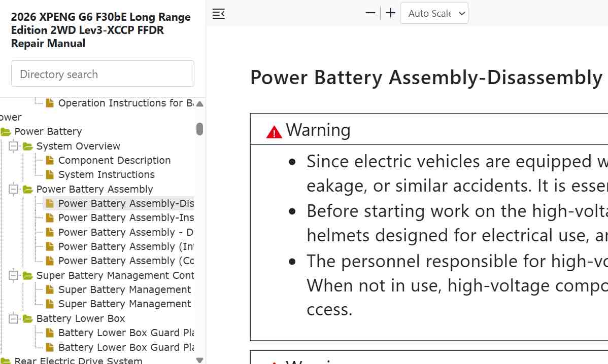Click the red warning triangle beside Warning
The width and height of the screenshot is (608, 364).
point(274,132)
